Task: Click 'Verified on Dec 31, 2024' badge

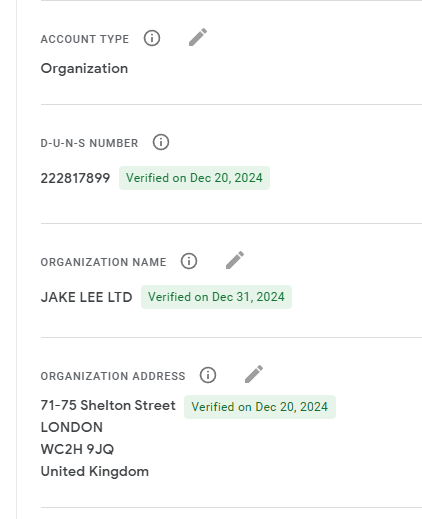Action: [216, 297]
